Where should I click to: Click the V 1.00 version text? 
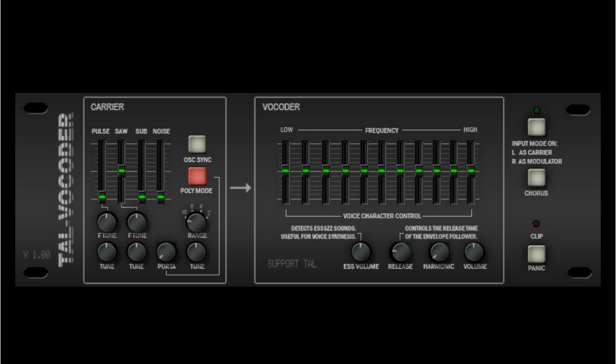tap(36, 255)
